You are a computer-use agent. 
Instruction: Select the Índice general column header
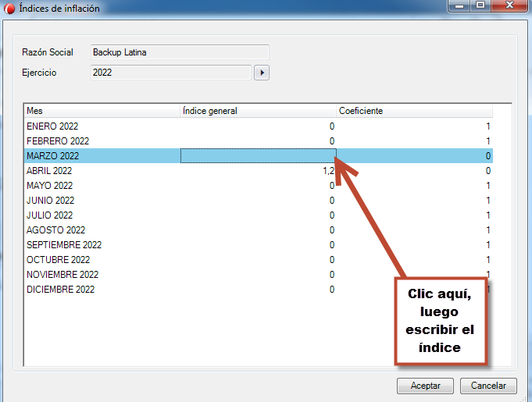(x=258, y=111)
